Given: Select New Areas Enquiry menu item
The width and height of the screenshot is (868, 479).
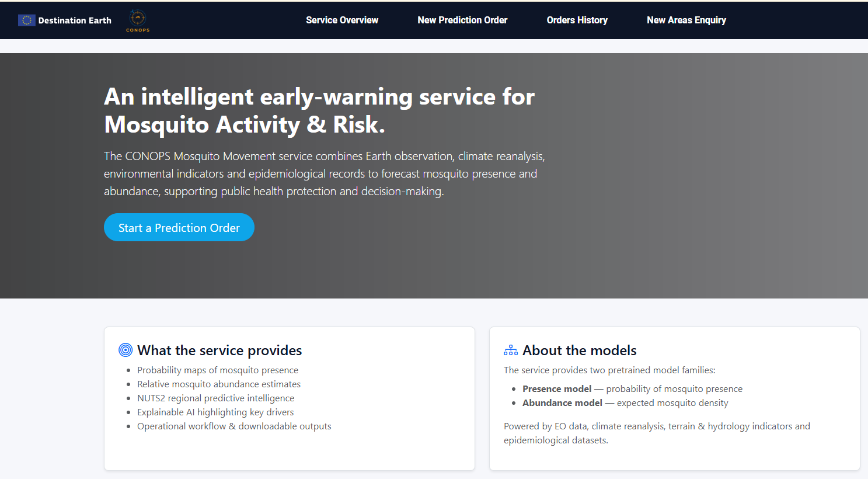Looking at the screenshot, I should click(x=686, y=20).
